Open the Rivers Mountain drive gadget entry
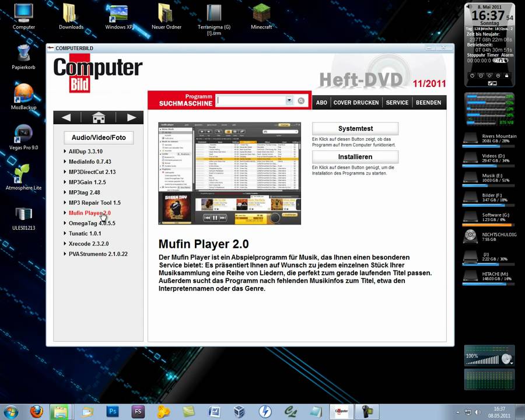525x420 pixels. [489, 139]
